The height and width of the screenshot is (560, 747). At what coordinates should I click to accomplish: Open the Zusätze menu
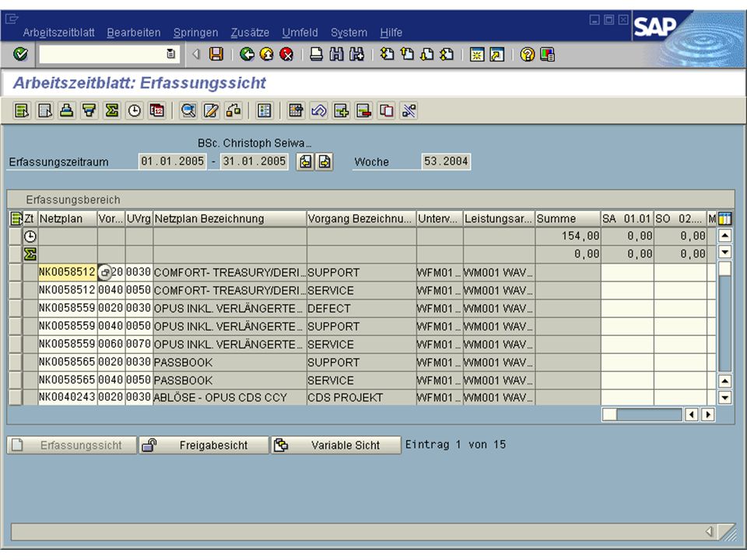[x=250, y=33]
